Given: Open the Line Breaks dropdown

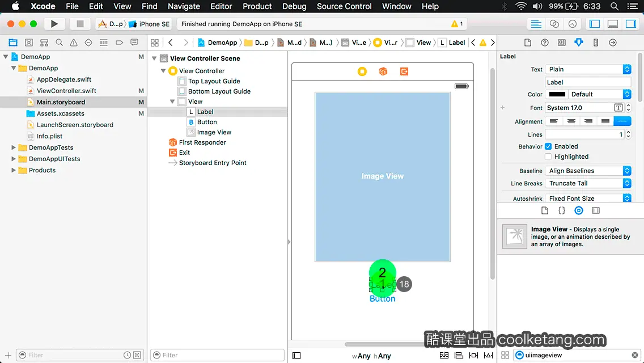Looking at the screenshot, I should [588, 183].
